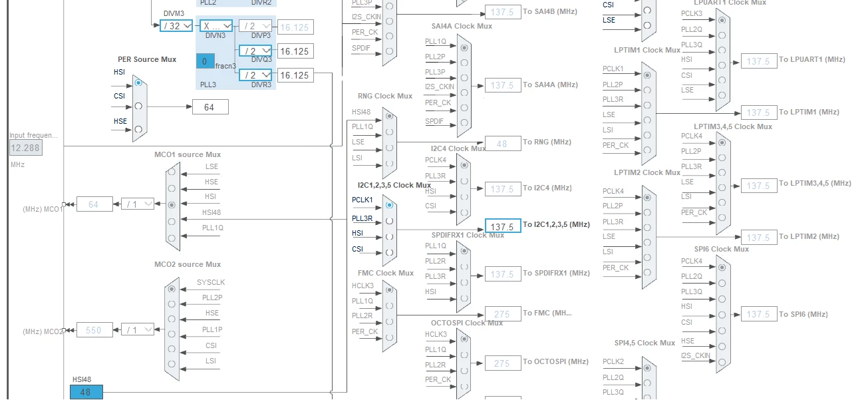
Task: Click the PLL3 block label
Action: coord(208,85)
